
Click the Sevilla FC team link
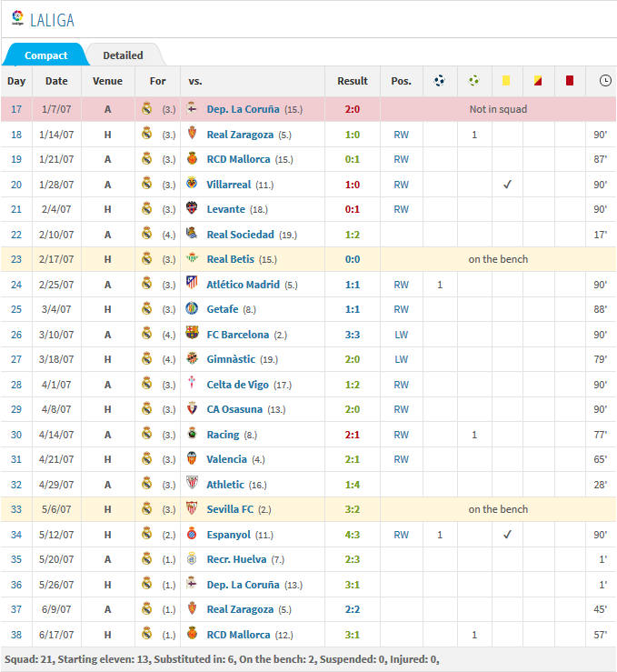click(x=231, y=509)
